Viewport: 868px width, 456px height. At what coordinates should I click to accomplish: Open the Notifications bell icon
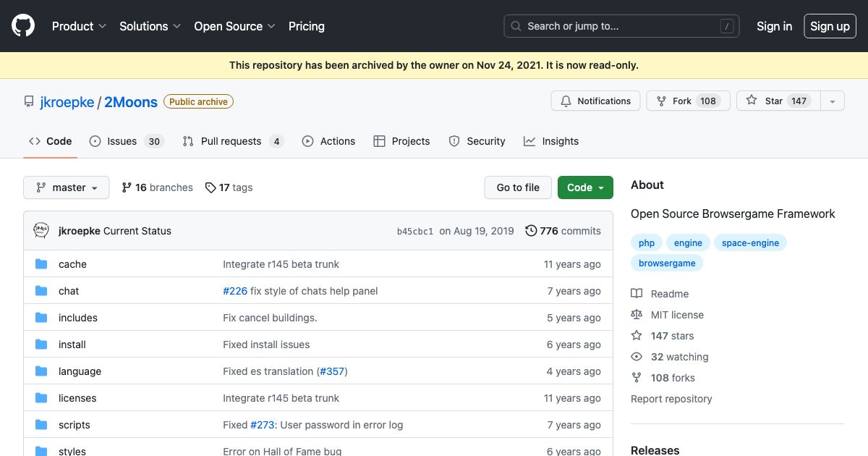point(566,101)
